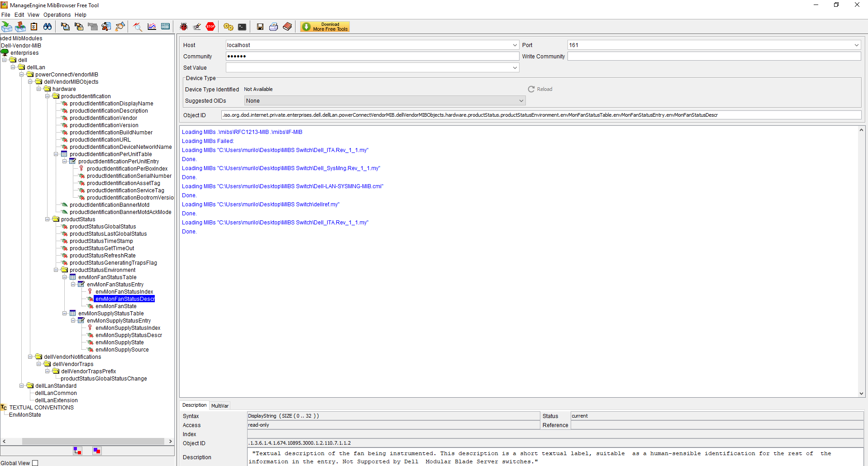Run the SNMP GetNext operation icon
Screen dimensions: 868x466
click(x=79, y=27)
